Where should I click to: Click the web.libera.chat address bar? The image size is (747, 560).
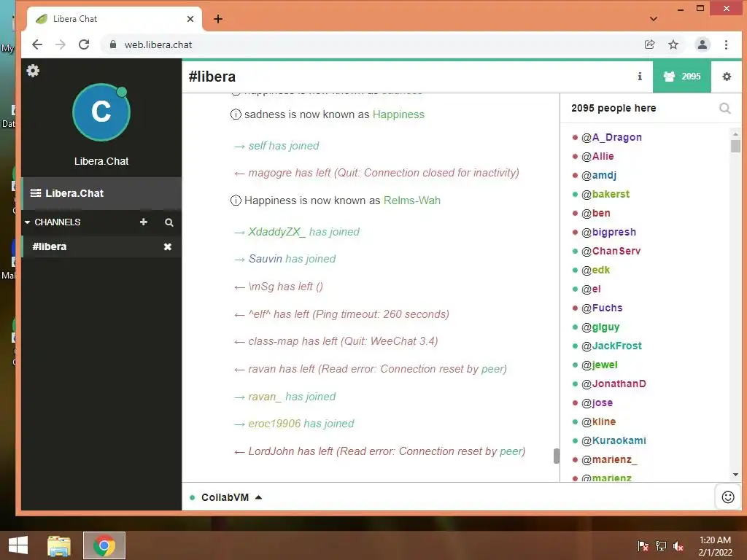[x=370, y=44]
